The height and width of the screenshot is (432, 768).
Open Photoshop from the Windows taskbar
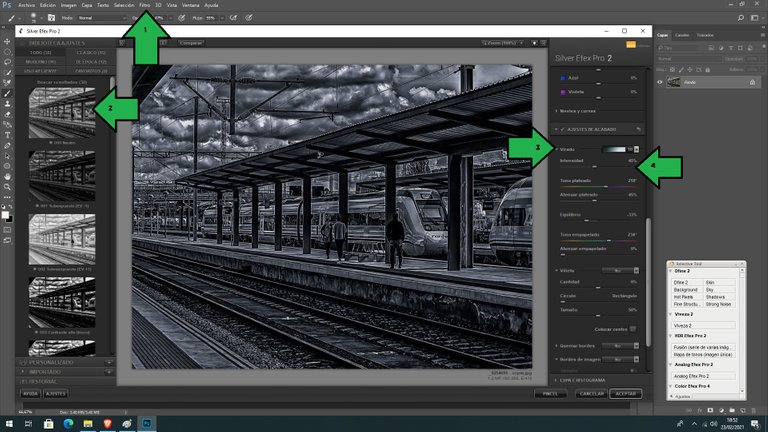[x=146, y=424]
